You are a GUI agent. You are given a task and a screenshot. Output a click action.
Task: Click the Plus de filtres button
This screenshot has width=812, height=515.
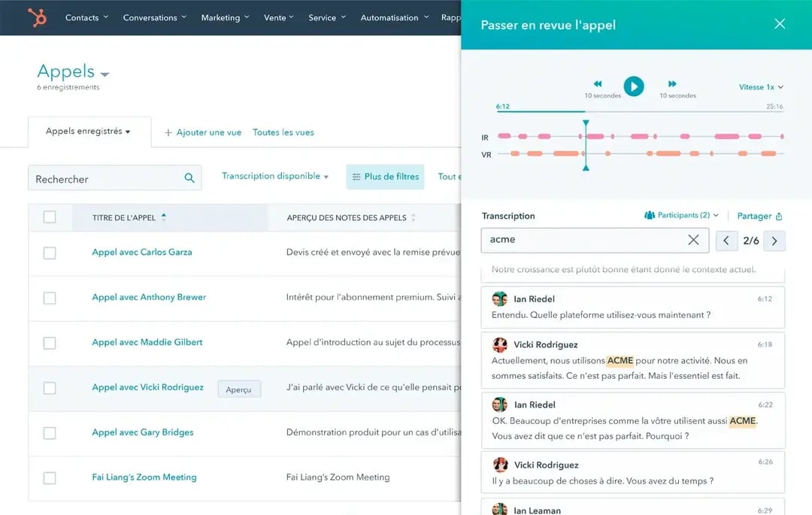pyautogui.click(x=385, y=177)
